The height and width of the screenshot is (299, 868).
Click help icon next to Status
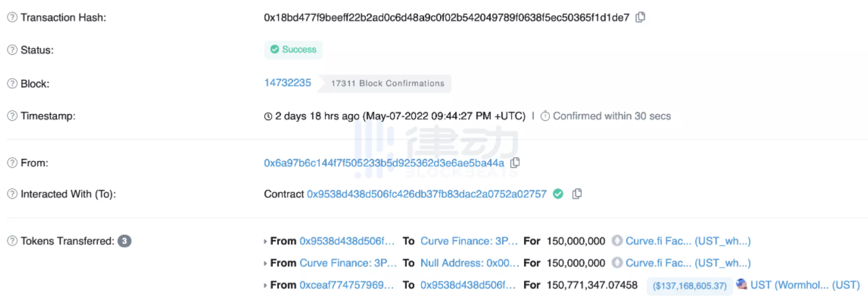12,50
